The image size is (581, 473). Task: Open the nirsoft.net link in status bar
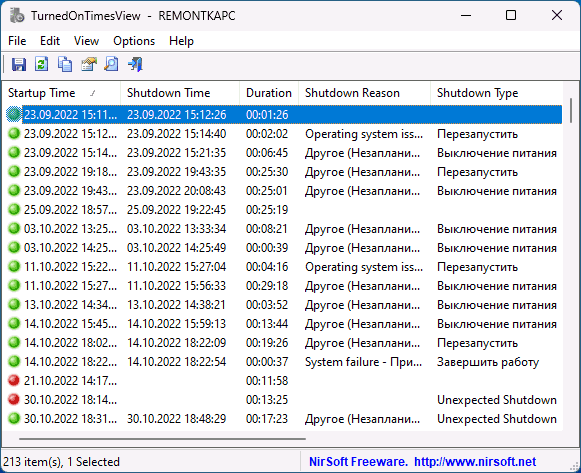click(x=475, y=462)
